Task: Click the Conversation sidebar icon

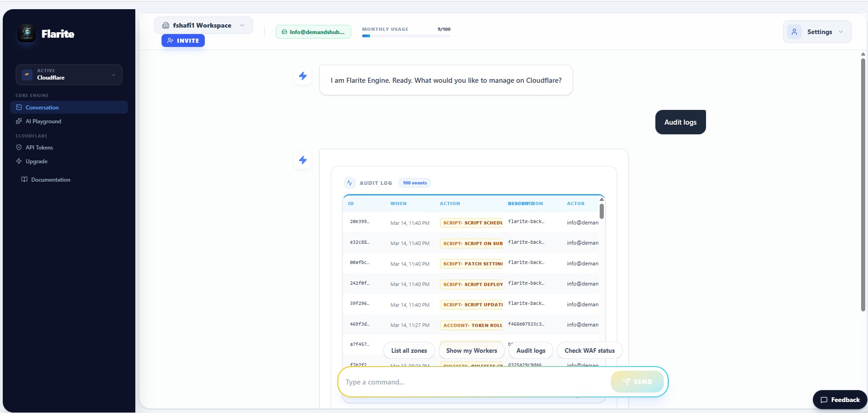Action: 19,108
